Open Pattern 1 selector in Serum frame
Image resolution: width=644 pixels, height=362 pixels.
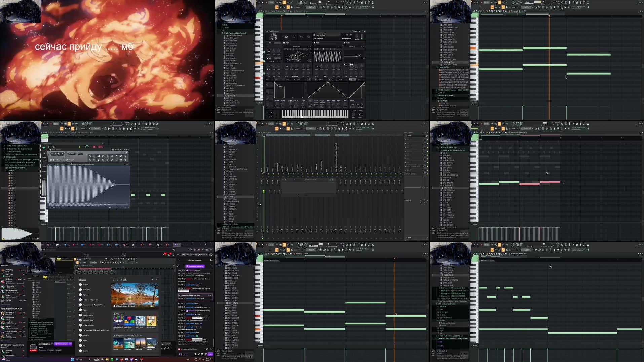tap(311, 7)
